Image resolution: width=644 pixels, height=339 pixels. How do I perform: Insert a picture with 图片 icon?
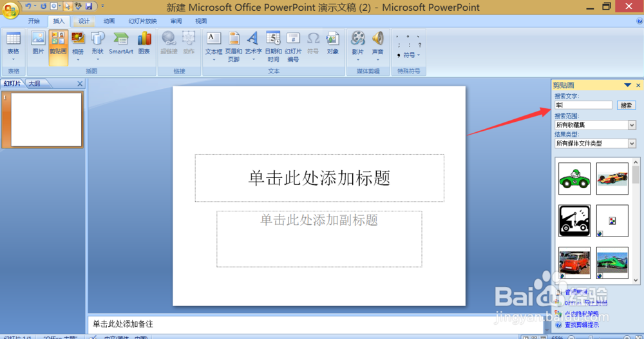point(38,43)
